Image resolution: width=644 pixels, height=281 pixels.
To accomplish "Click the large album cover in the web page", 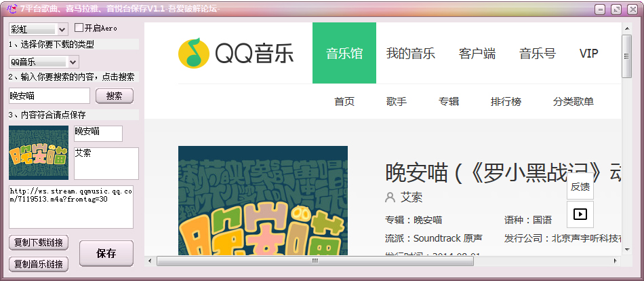I will click(x=263, y=200).
